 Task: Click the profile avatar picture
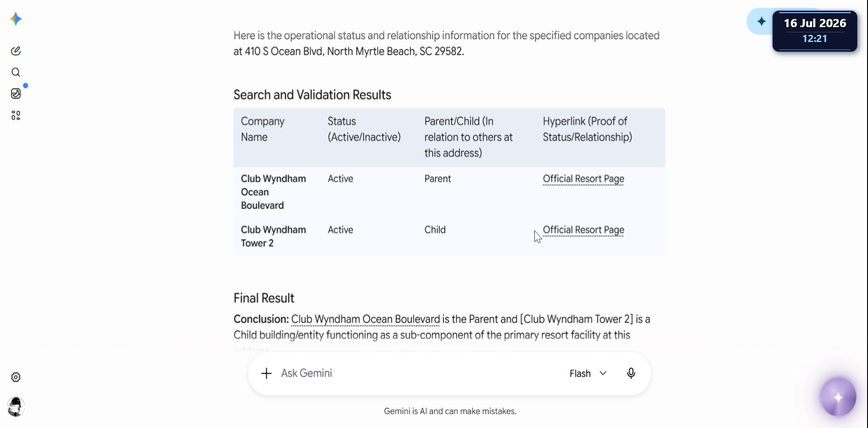[x=16, y=407]
